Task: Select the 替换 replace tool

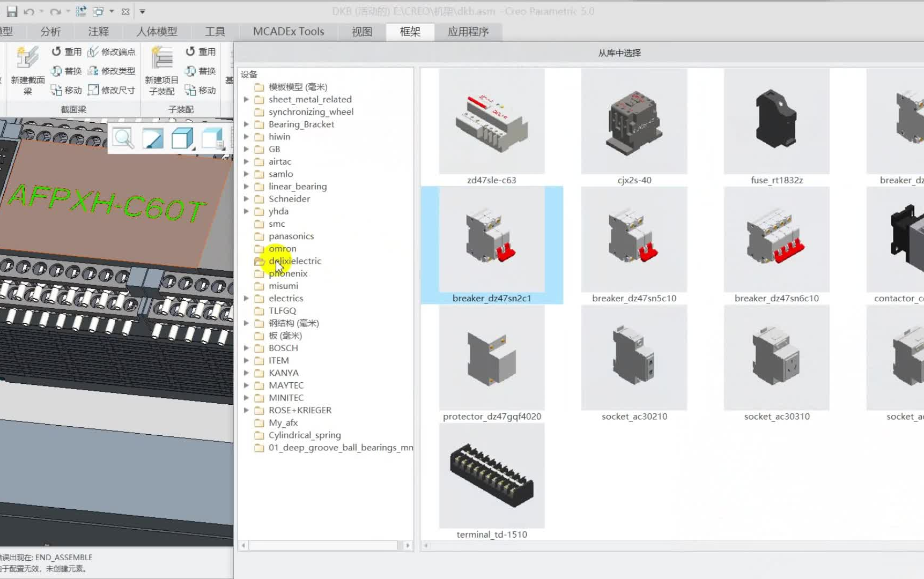Action: click(65, 70)
